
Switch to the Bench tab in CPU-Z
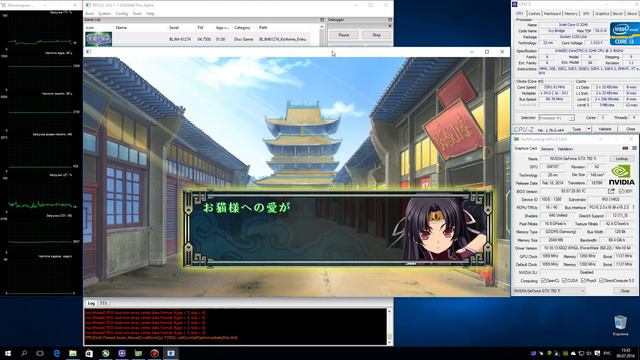618,13
